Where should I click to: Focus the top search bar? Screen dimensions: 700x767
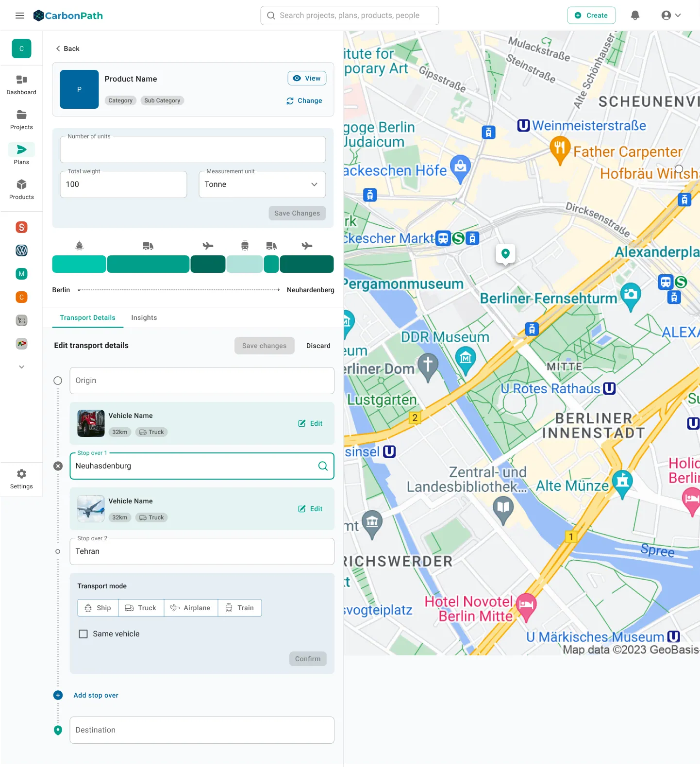pyautogui.click(x=350, y=16)
